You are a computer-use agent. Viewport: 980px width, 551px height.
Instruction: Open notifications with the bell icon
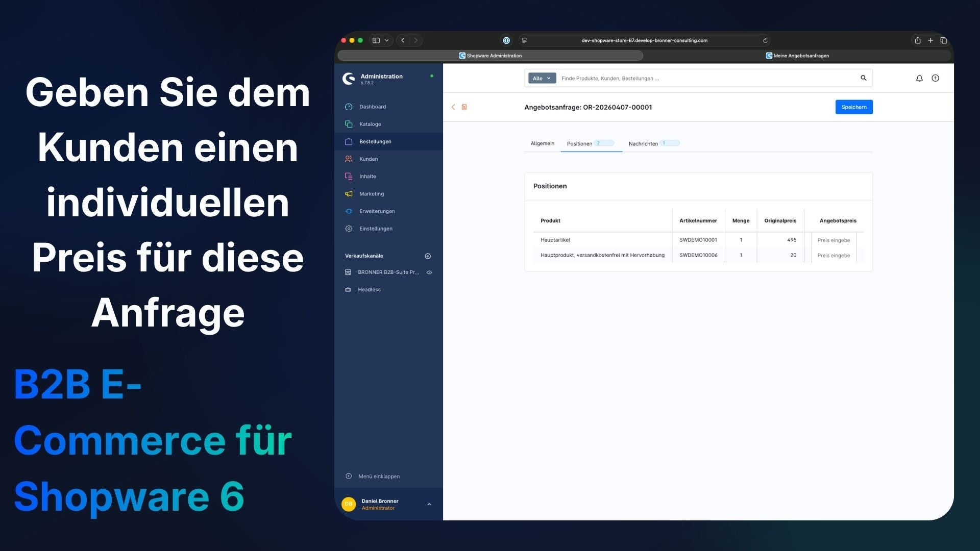[x=919, y=78]
